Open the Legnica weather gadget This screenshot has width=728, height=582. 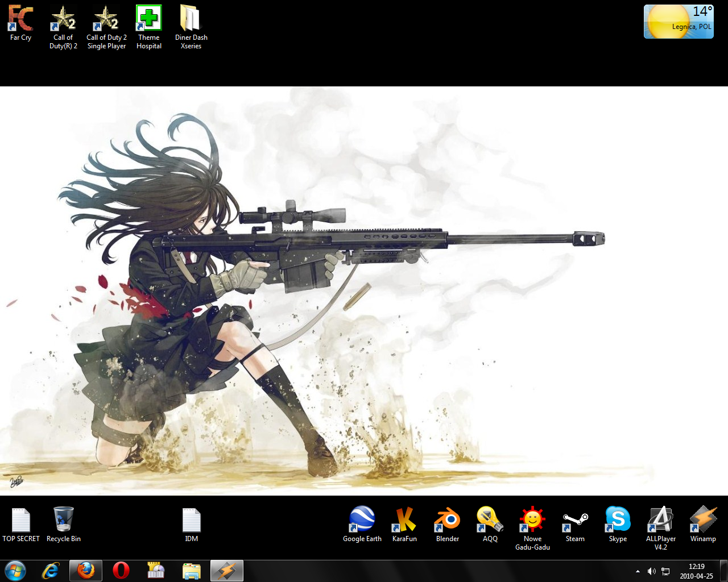pos(679,22)
